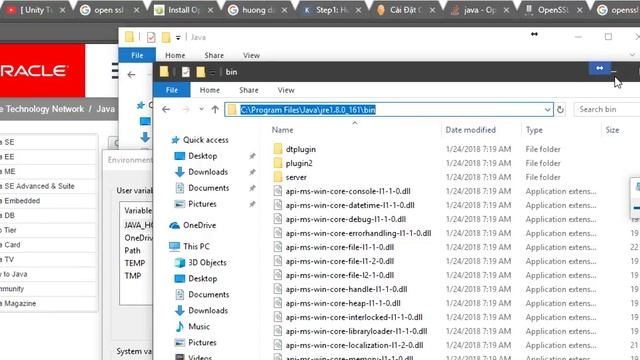Open Downloads under This PC

tap(208, 310)
